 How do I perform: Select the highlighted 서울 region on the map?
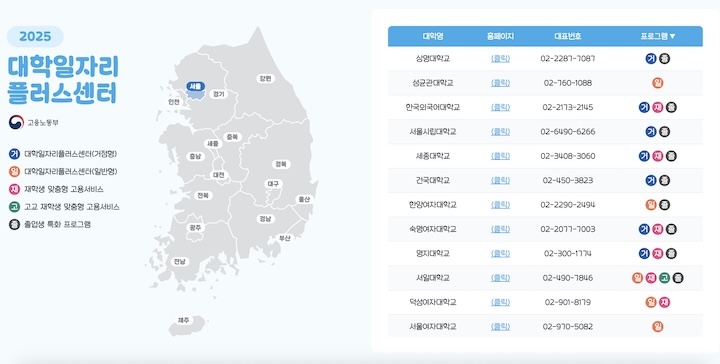[x=196, y=87]
